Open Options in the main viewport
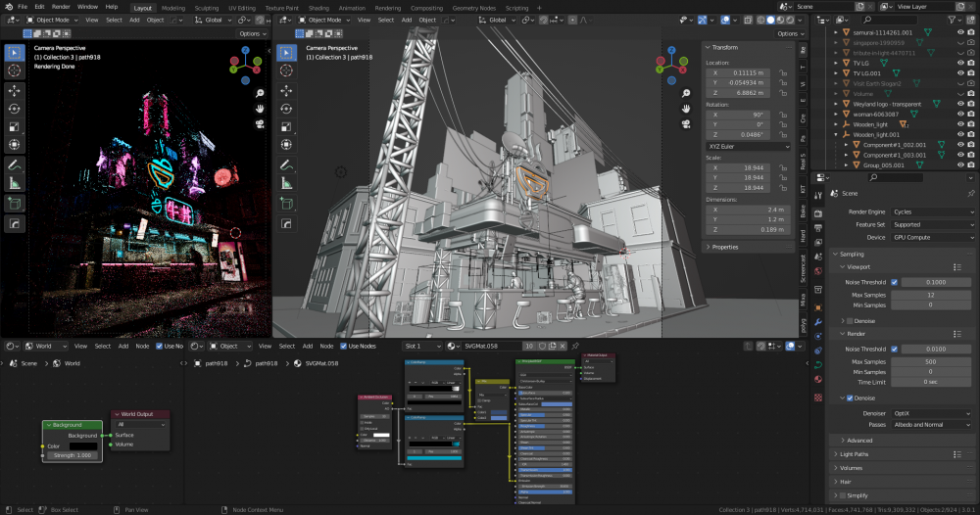Image resolution: width=980 pixels, height=515 pixels. tap(790, 33)
